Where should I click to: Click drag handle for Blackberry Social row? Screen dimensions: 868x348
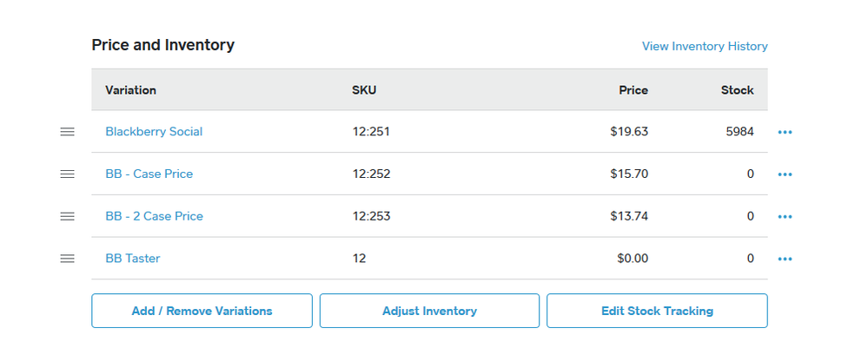67,132
